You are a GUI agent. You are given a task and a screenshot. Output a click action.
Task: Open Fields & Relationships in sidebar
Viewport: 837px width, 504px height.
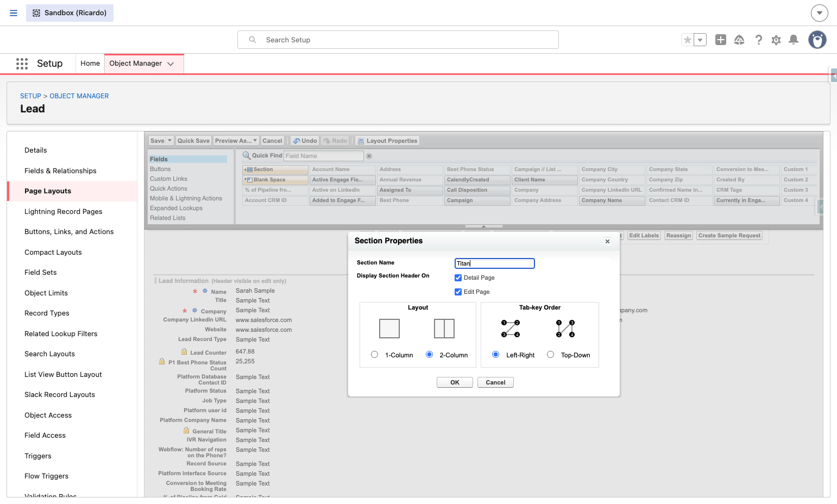[x=60, y=171]
